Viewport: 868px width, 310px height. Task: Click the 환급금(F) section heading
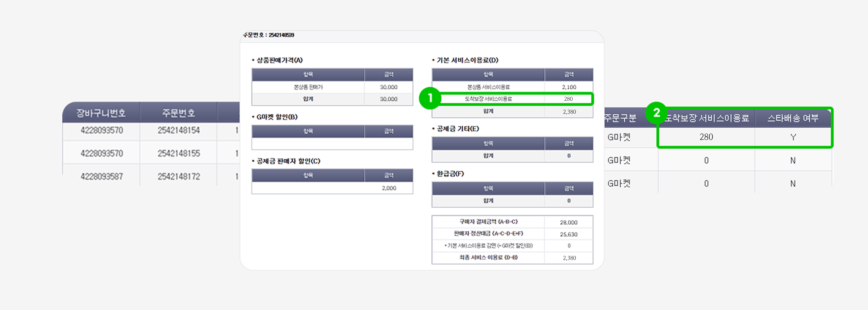(x=450, y=174)
